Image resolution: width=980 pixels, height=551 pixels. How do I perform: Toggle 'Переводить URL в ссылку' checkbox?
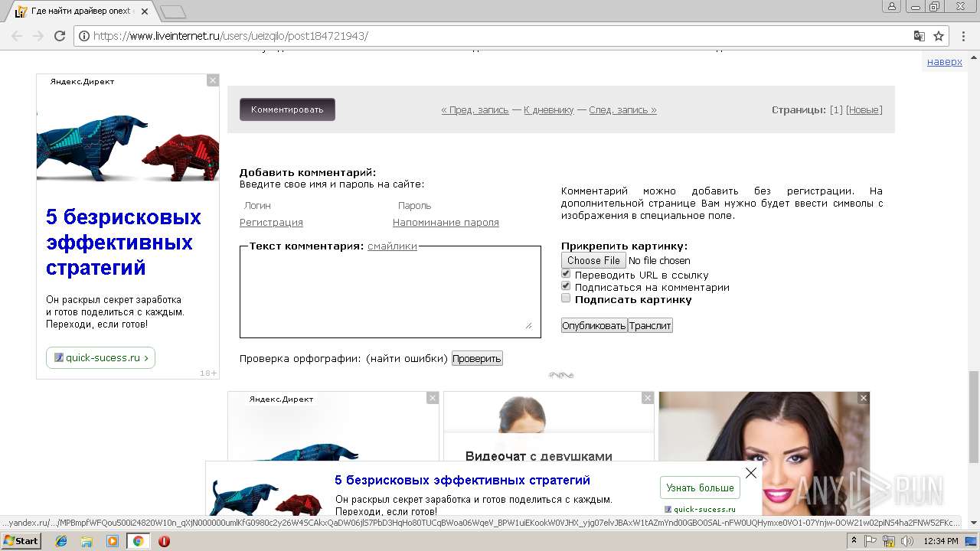[566, 273]
